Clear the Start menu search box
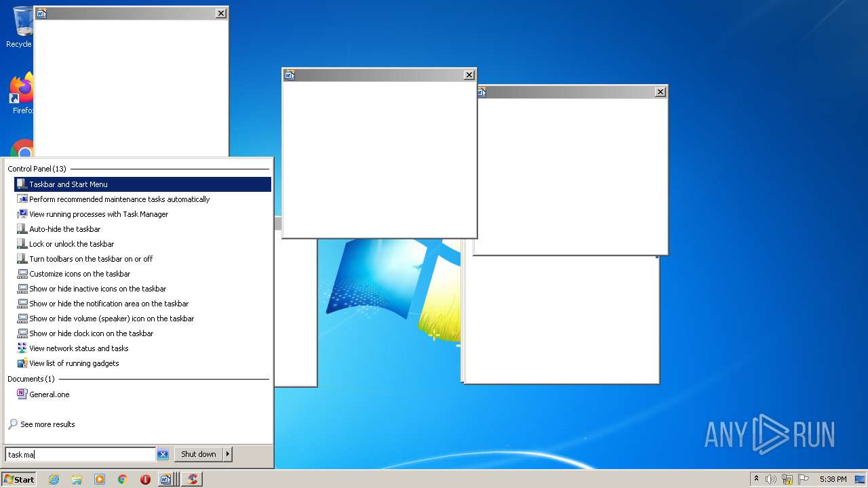The image size is (868, 488). click(163, 455)
